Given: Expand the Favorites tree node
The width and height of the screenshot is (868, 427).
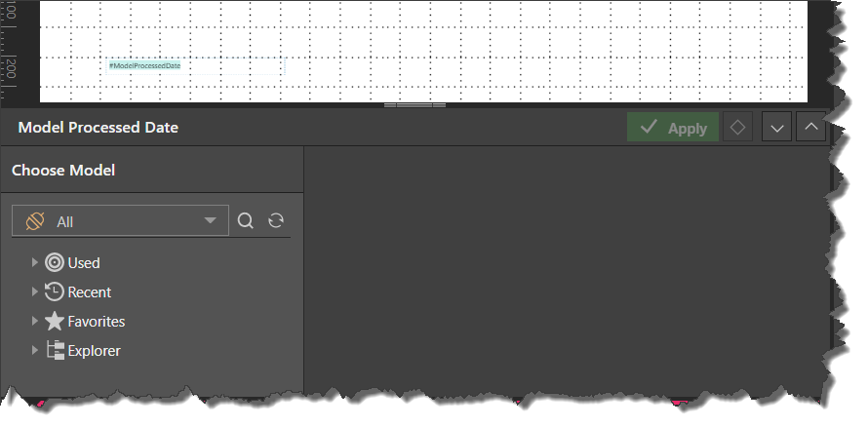Looking at the screenshot, I should 34,321.
